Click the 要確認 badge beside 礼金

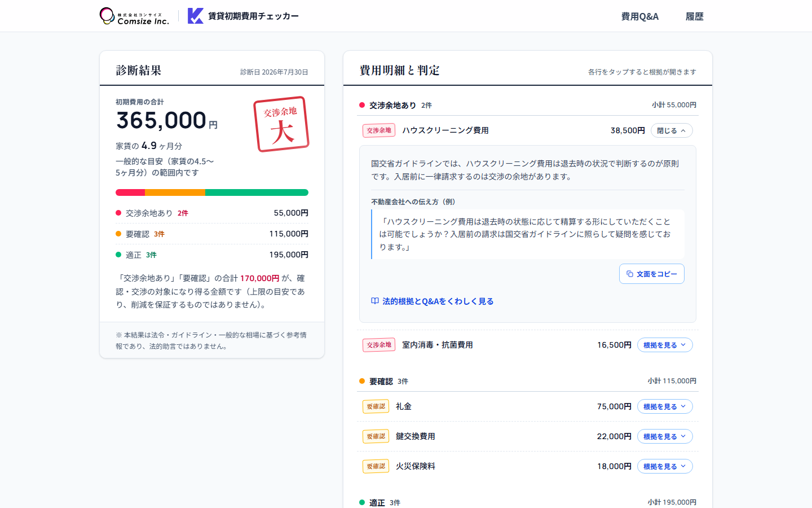click(376, 406)
